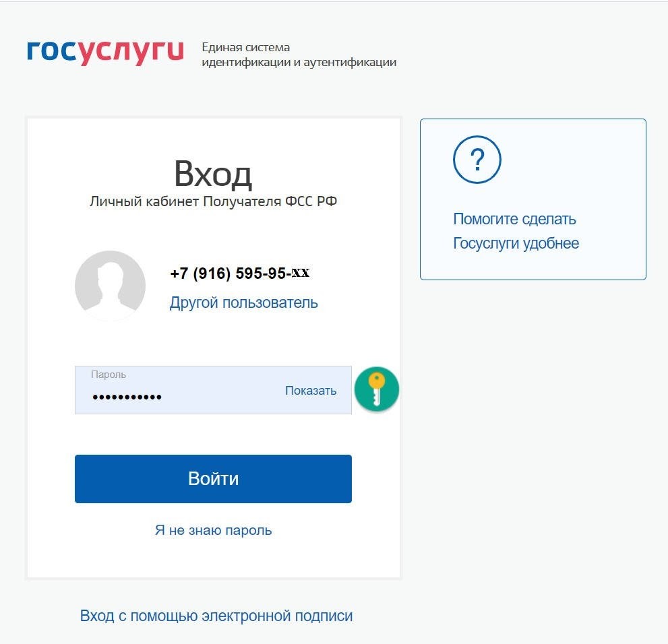Click the green key password manager icon
This screenshot has width=668, height=644.
tap(377, 389)
